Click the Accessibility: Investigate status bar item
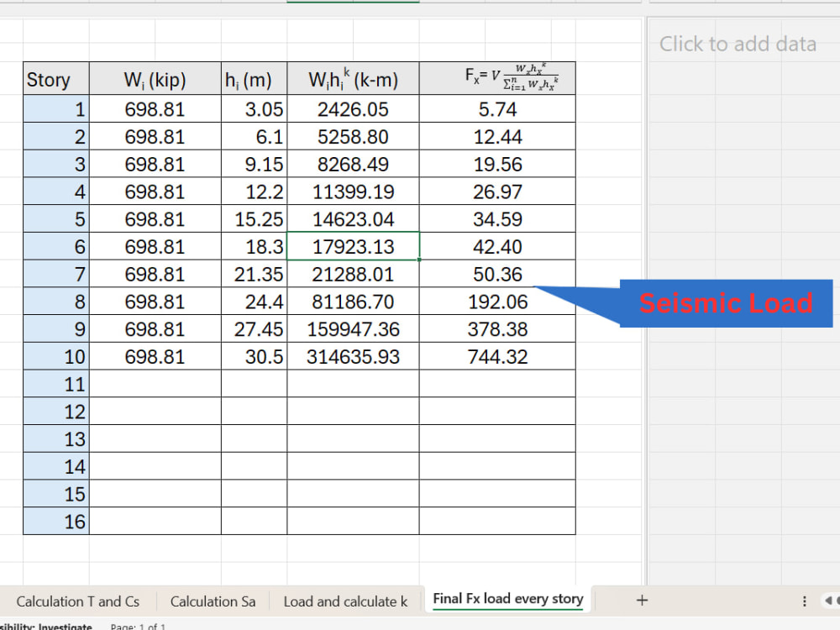 [x=46, y=626]
